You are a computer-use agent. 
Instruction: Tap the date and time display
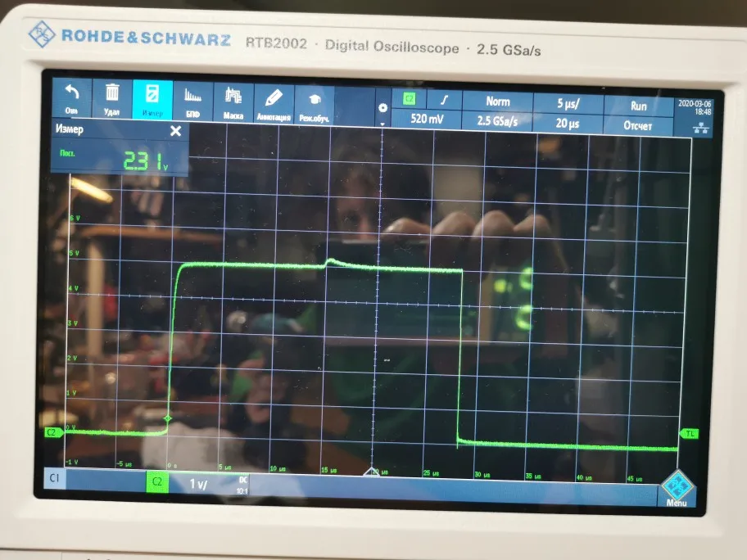pyautogui.click(x=695, y=107)
